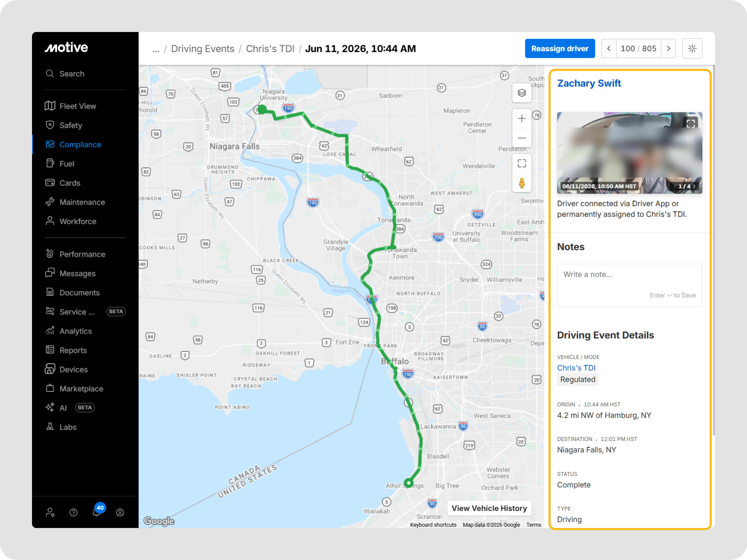The height and width of the screenshot is (560, 747).
Task: Click the route end marker at Niagara Falls
Action: [x=262, y=109]
